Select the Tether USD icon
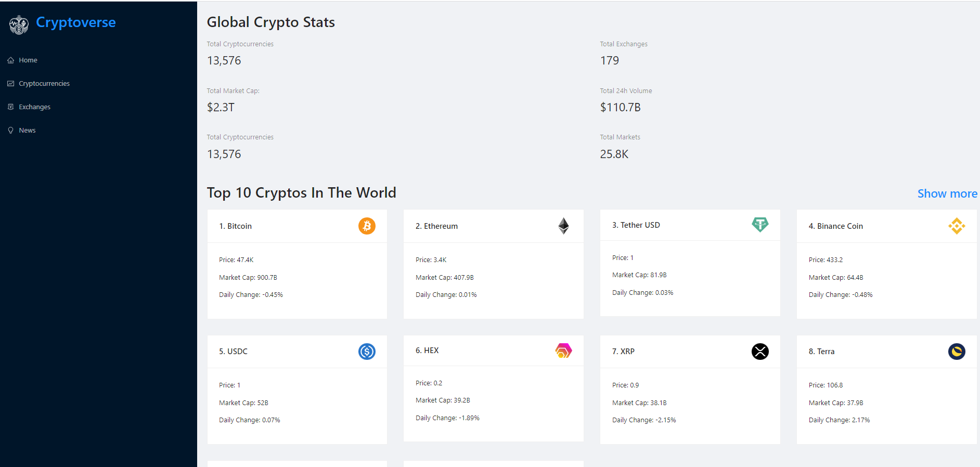Viewport: 980px width, 467px height. coord(760,225)
